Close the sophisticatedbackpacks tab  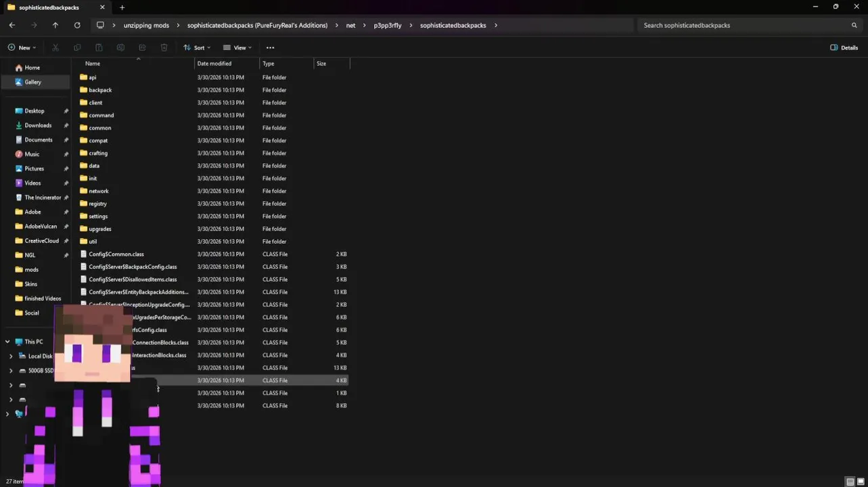(x=102, y=7)
